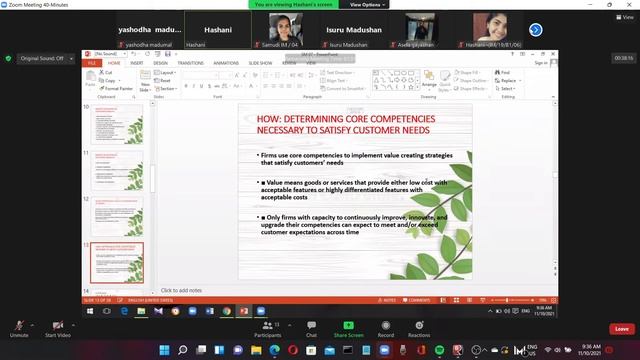640x360 pixels.
Task: Open the FILE tab in PowerPoint
Action: (x=92, y=63)
